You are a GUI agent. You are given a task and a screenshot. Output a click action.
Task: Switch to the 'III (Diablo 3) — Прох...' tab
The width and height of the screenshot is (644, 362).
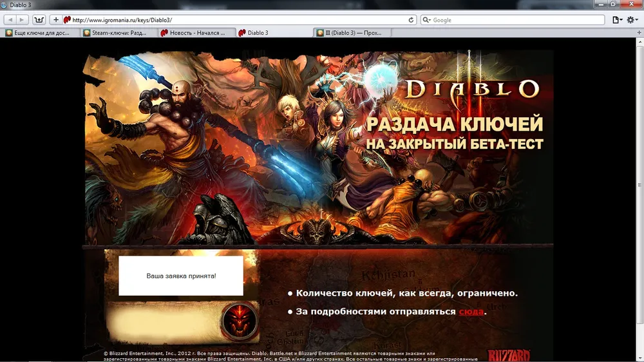[x=352, y=33]
